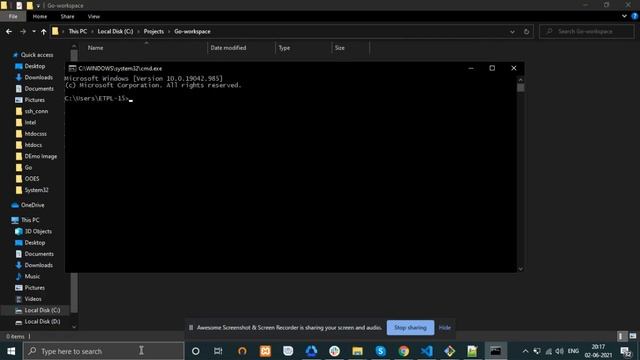Click the Type here to search box
Viewport: 640px width, 360px height.
click(x=104, y=351)
